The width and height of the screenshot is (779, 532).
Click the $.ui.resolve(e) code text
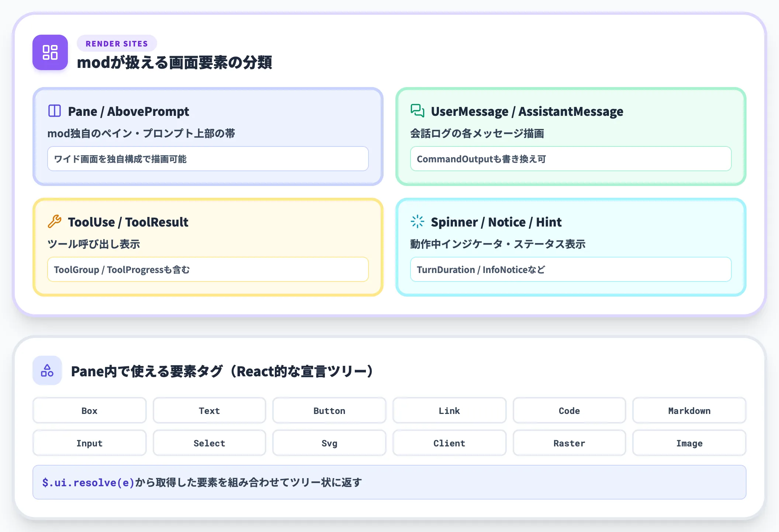[88, 482]
